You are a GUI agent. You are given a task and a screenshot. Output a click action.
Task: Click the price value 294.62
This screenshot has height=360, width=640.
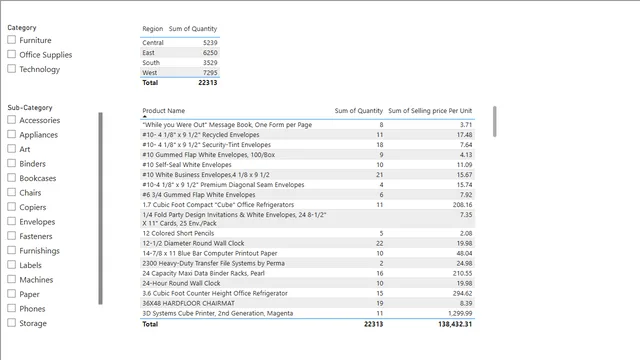[462, 293]
